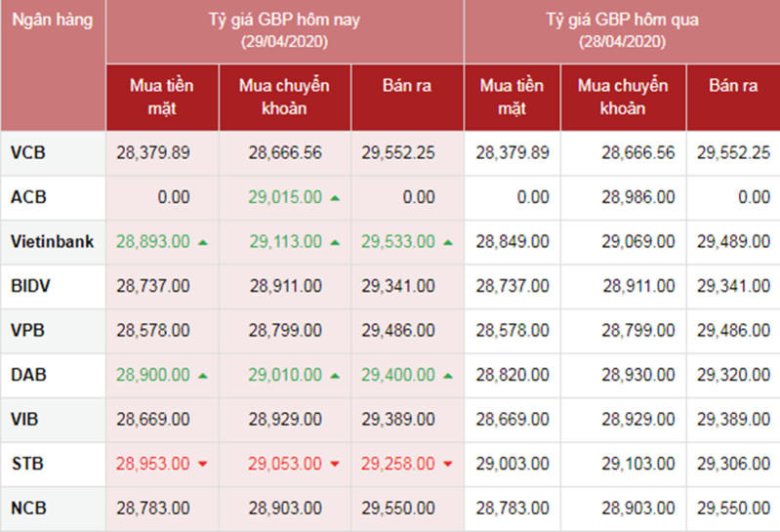The height and width of the screenshot is (532, 780).
Task: Select VCB's 28,379.89 cash buy rate today
Action: [153, 152]
